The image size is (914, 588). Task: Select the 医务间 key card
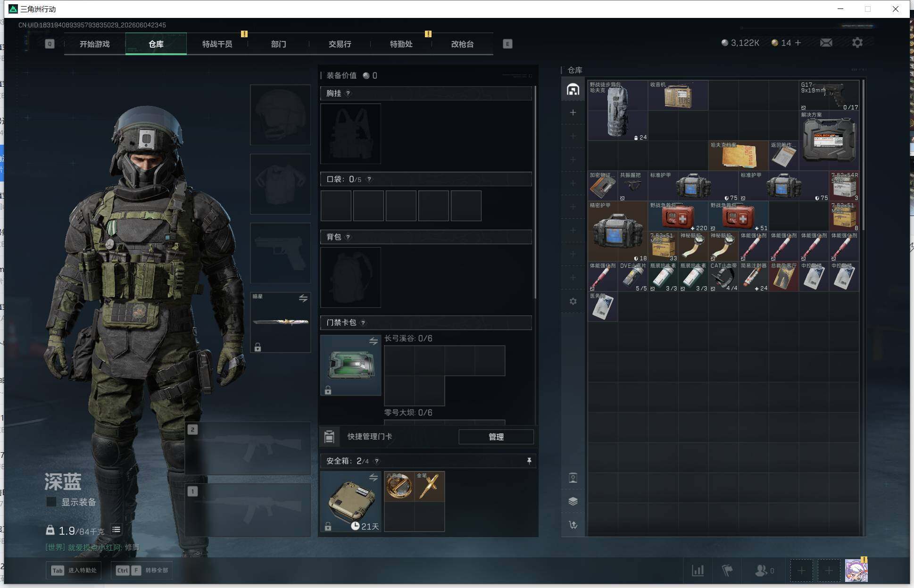pyautogui.click(x=603, y=306)
